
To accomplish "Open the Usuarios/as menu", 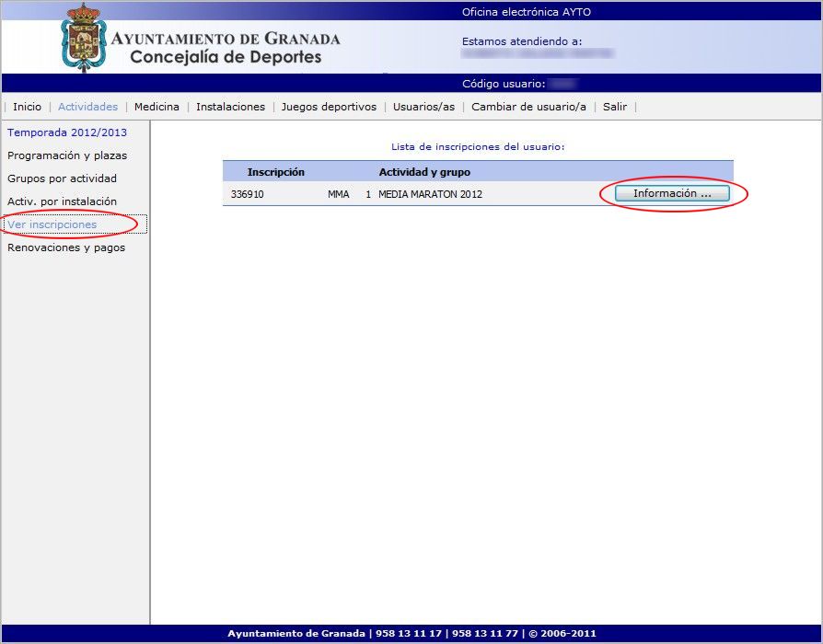I will [423, 107].
